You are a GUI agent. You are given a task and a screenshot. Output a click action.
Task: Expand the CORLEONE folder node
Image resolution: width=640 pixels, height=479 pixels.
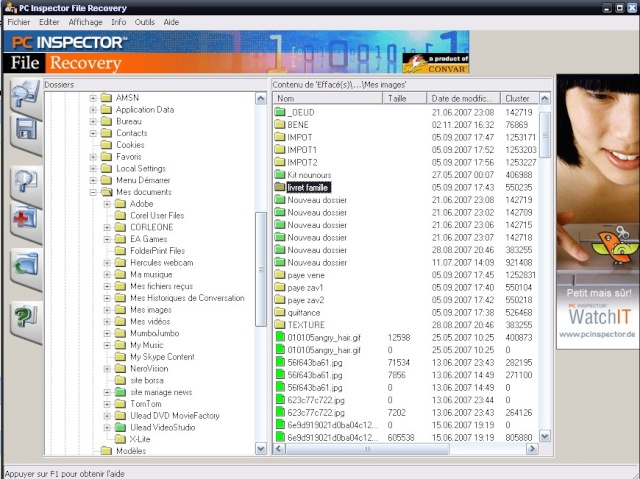[x=107, y=227]
